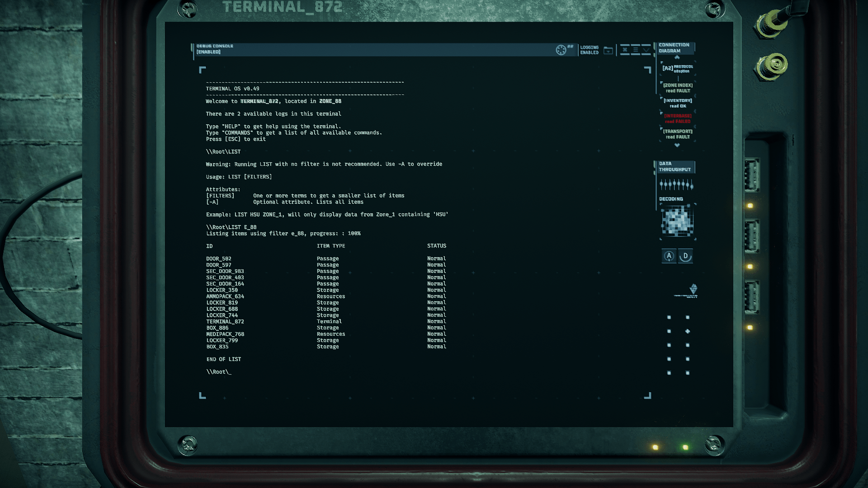
Task: Click the X icon in top toolbar
Action: [x=625, y=50]
